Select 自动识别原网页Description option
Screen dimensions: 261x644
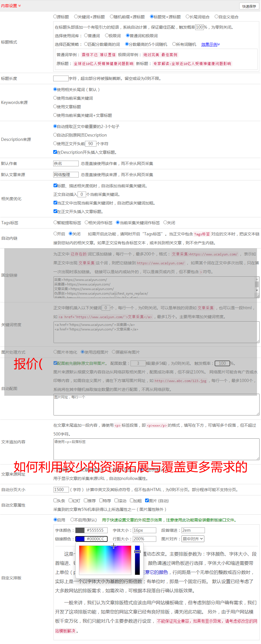pyautogui.click(x=55, y=135)
